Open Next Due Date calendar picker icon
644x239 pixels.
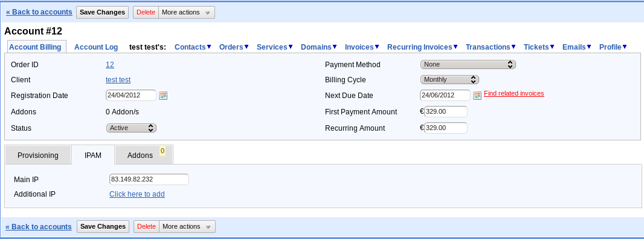click(x=477, y=96)
